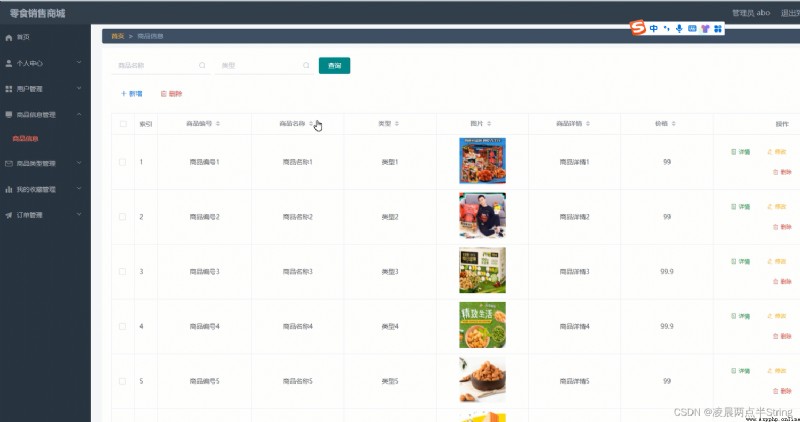Click 删除 for 商品名称2 row
The width and height of the screenshot is (800, 422).
coord(782,227)
